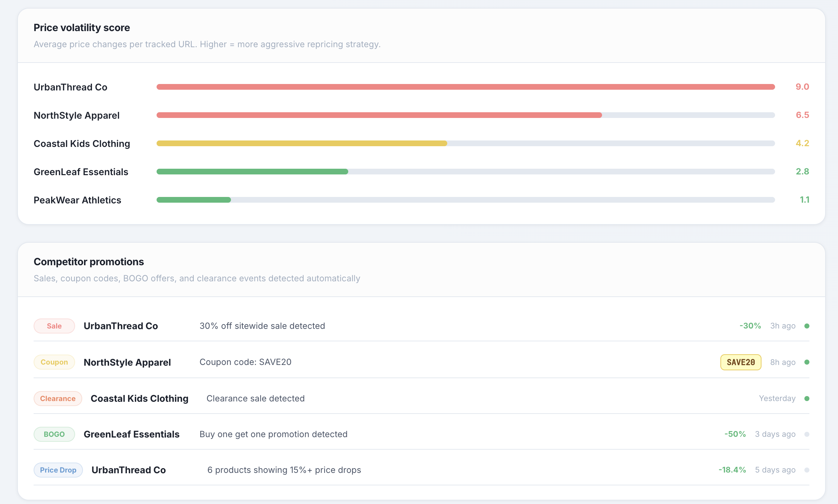The height and width of the screenshot is (504, 838).
Task: Click the gray dot beside 3 days ago
Action: click(x=807, y=434)
